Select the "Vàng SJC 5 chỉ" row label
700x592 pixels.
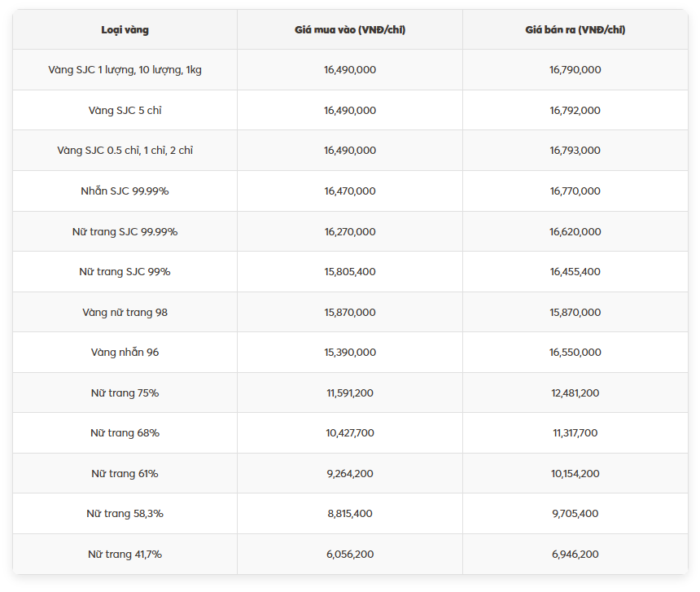[x=125, y=111]
